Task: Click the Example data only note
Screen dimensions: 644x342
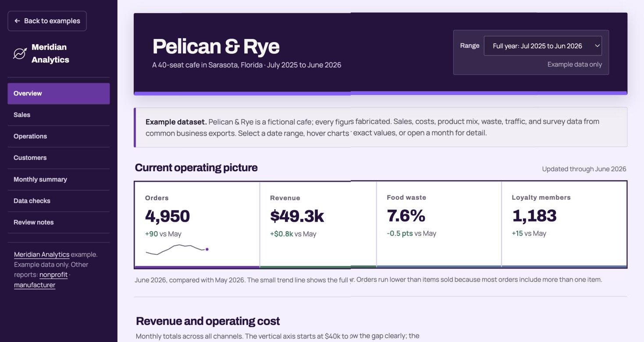Action: [574, 64]
